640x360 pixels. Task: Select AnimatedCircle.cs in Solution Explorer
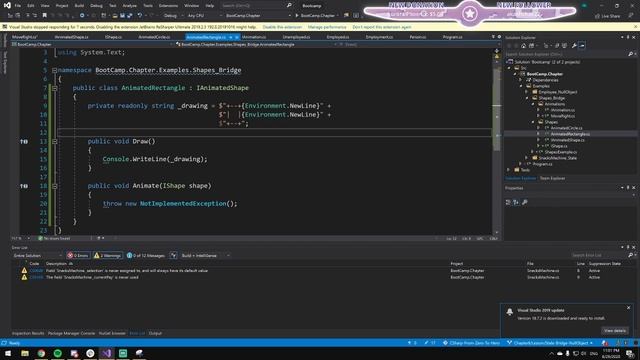[566, 128]
